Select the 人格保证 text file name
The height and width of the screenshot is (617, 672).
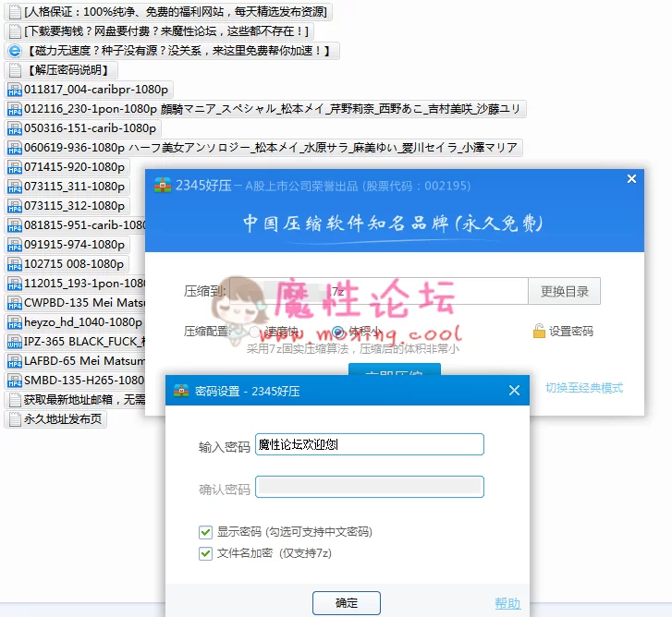(x=176, y=12)
